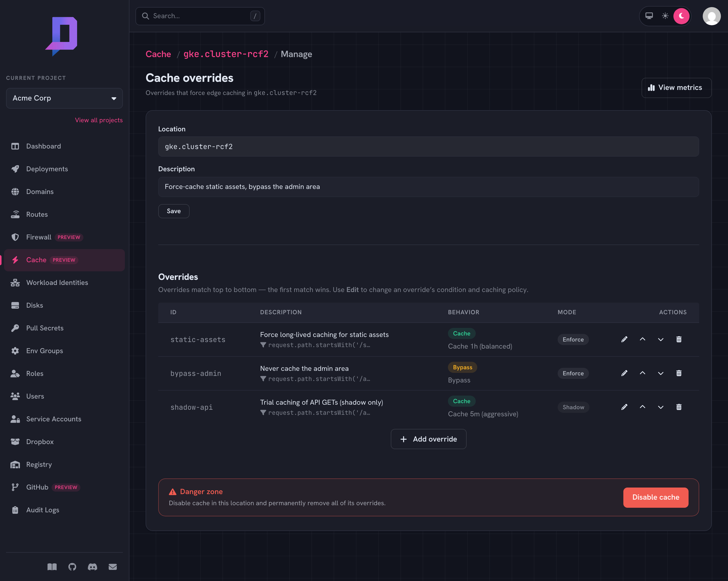Click Add override button
The image size is (728, 581).
pyautogui.click(x=428, y=439)
